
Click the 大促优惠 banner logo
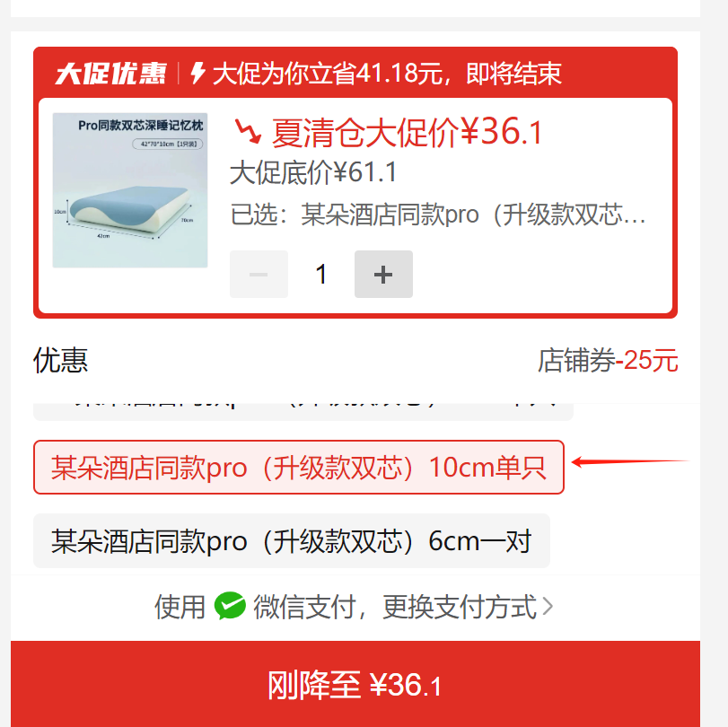pos(110,74)
